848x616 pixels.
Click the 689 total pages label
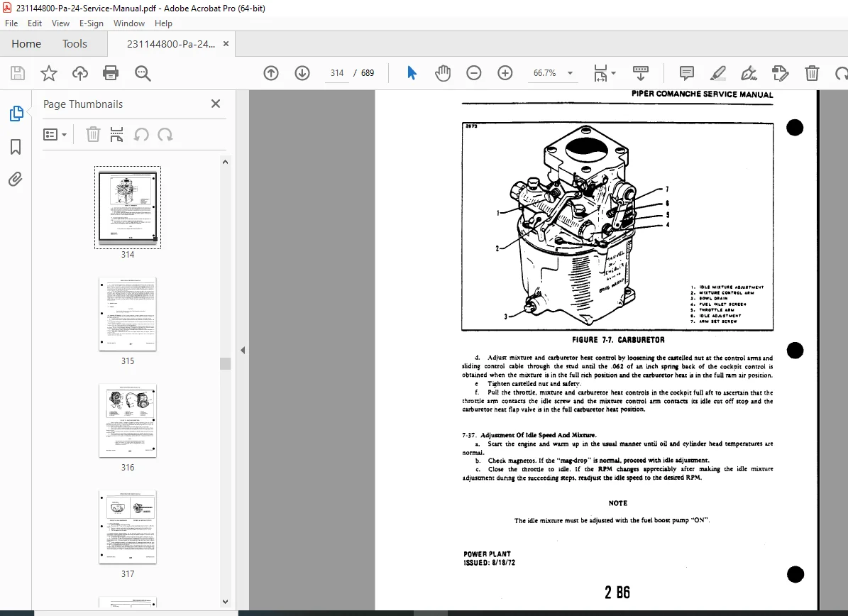pos(367,73)
